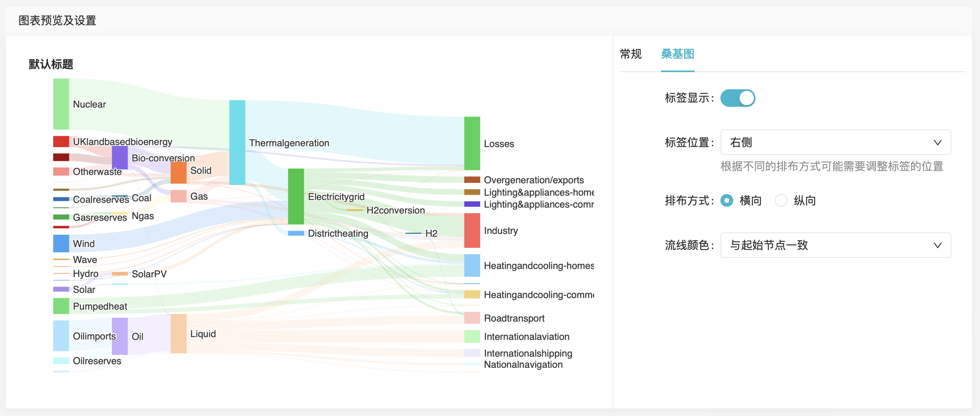Click the Industry node bar
The width and height of the screenshot is (980, 416).
472,230
